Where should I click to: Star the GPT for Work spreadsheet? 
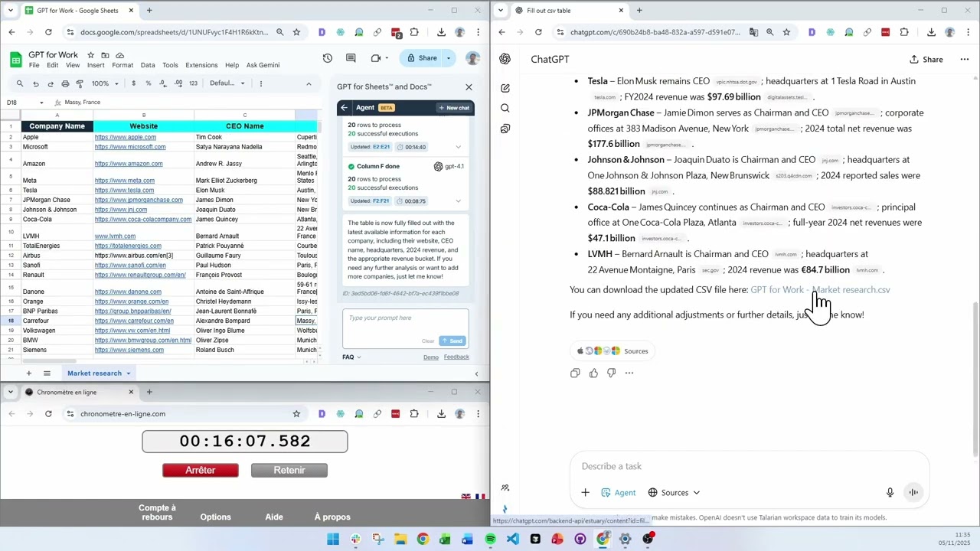click(90, 55)
